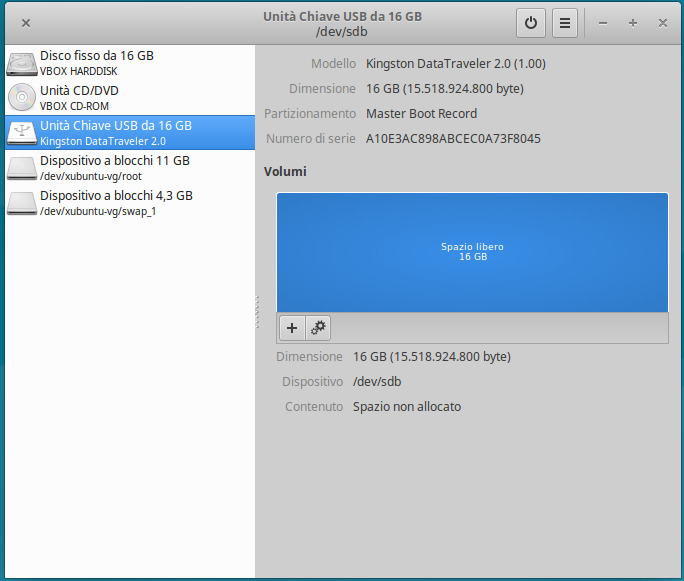684x581 pixels.
Task: Click the Partizionamento label
Action: [310, 113]
